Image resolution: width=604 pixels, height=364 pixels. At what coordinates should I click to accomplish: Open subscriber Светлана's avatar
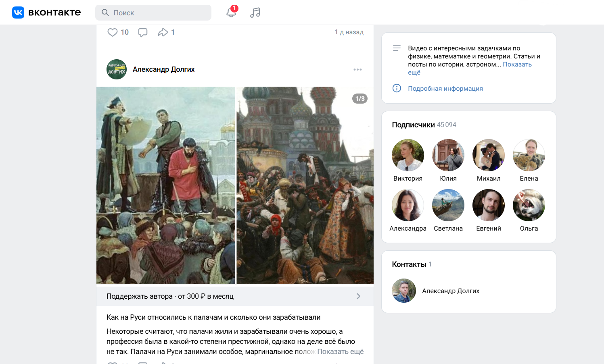pos(448,205)
